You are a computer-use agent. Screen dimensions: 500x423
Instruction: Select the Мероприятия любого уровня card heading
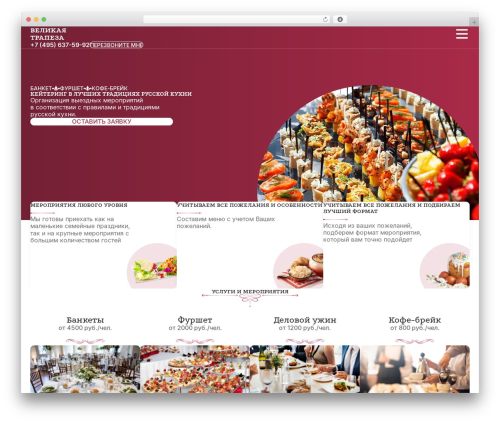79,205
